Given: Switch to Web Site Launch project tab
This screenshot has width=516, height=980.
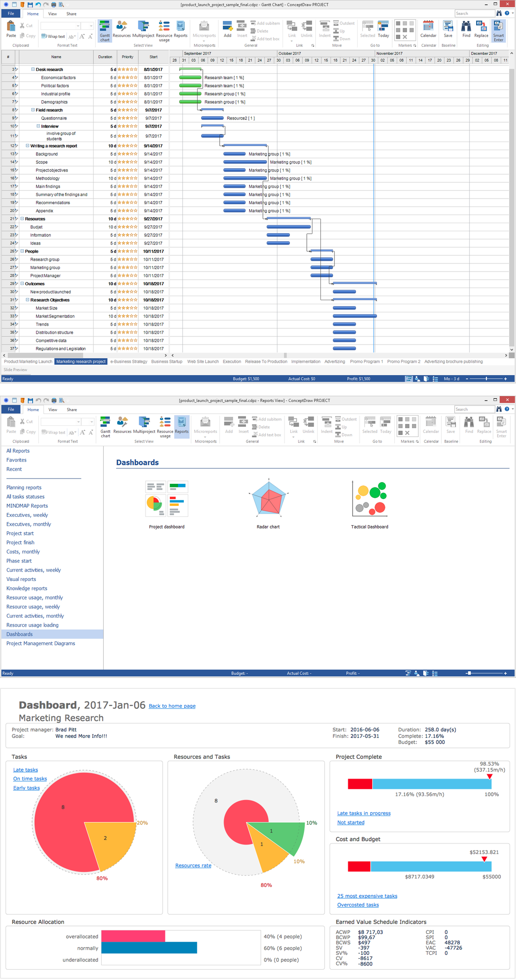Looking at the screenshot, I should tap(203, 361).
